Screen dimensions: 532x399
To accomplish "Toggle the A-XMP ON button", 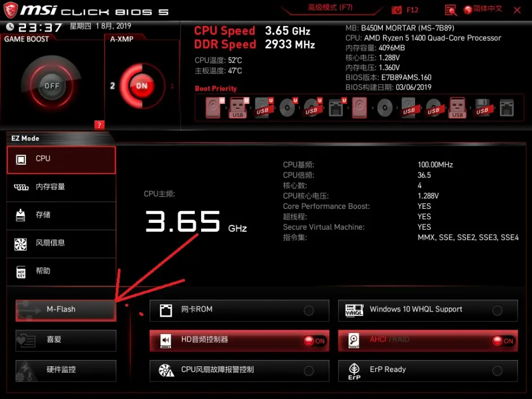I will (141, 86).
